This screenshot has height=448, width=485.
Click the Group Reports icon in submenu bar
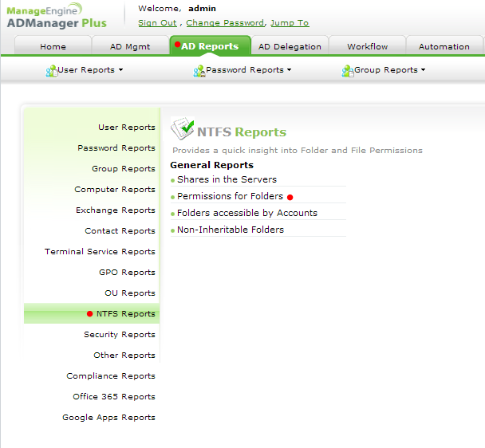tap(348, 71)
